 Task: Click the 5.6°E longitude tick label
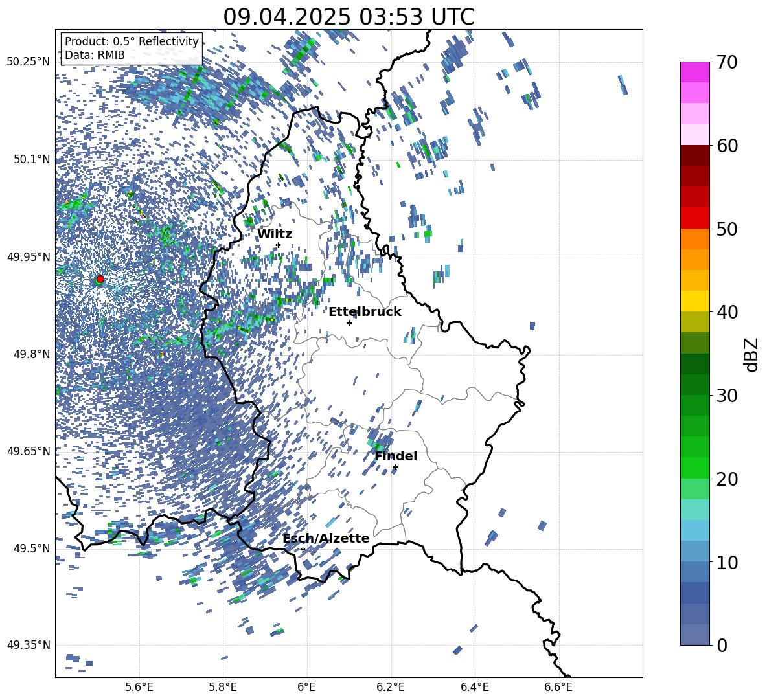click(x=139, y=687)
